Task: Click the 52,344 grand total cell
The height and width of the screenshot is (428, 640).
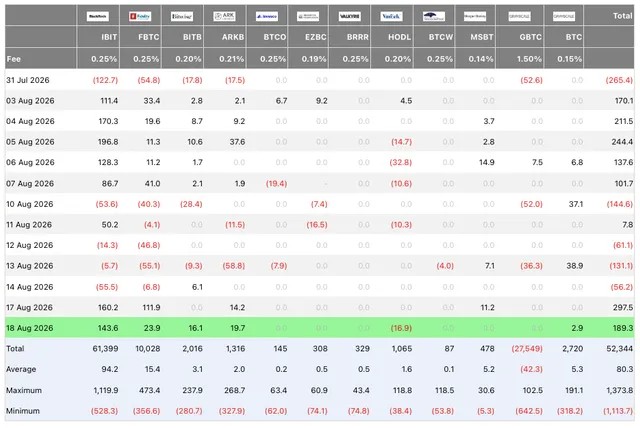Action: click(620, 349)
